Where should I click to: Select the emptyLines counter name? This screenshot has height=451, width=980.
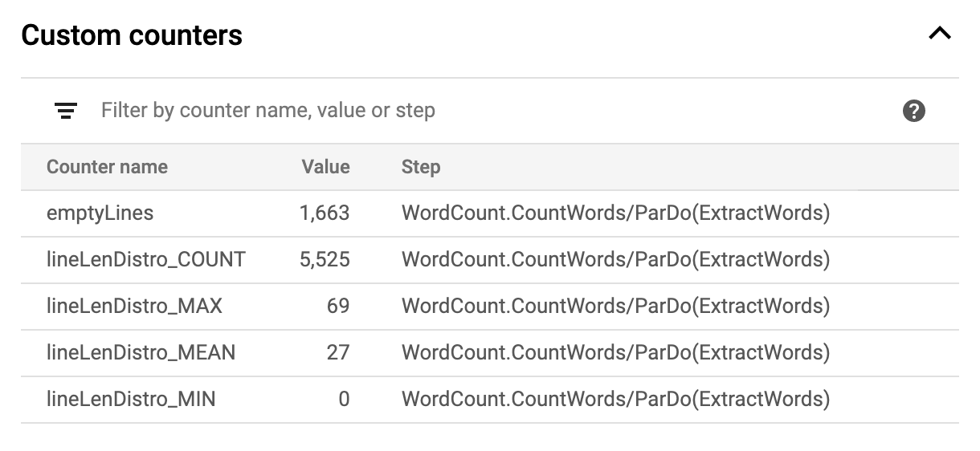coord(100,213)
